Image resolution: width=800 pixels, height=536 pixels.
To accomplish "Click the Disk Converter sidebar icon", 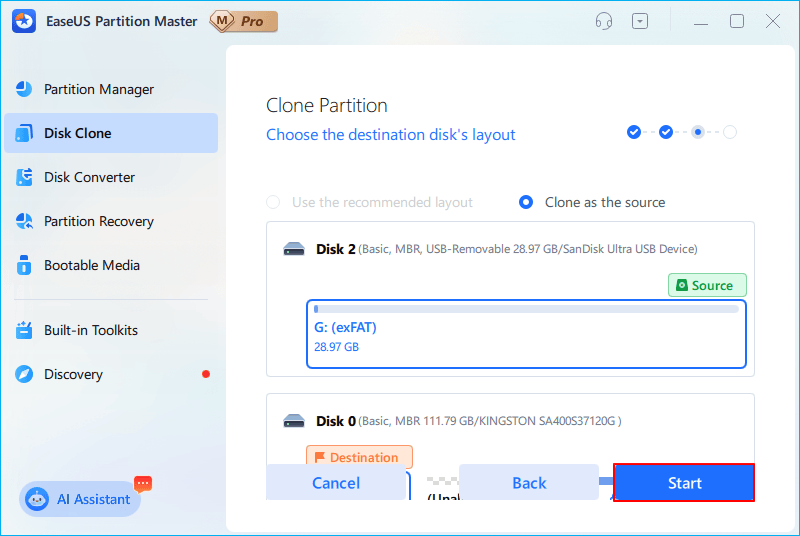I will tap(25, 177).
